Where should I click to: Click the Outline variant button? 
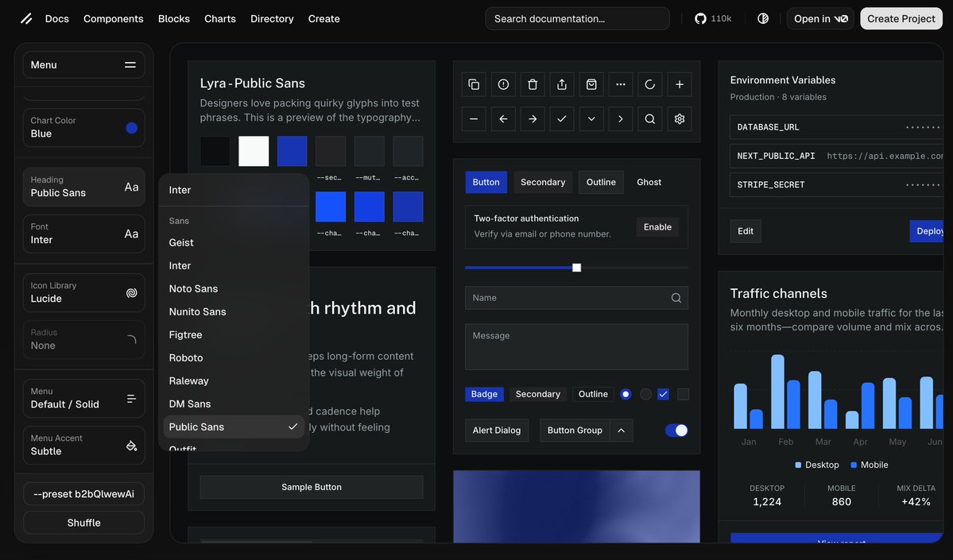[601, 182]
